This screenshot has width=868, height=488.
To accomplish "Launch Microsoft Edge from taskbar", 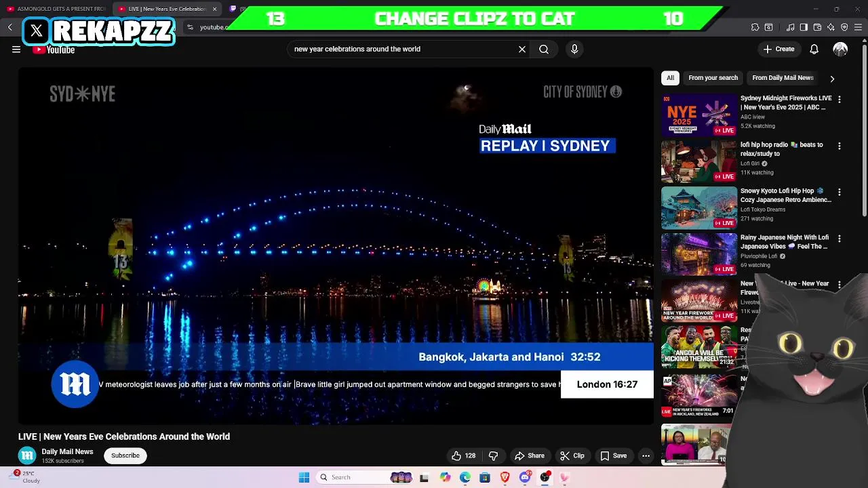I will 465,477.
